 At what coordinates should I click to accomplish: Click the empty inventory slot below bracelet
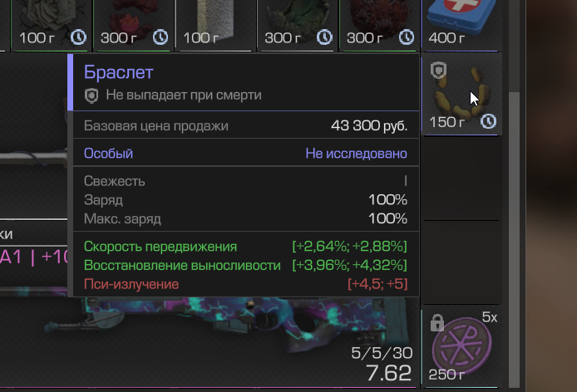coord(461,179)
